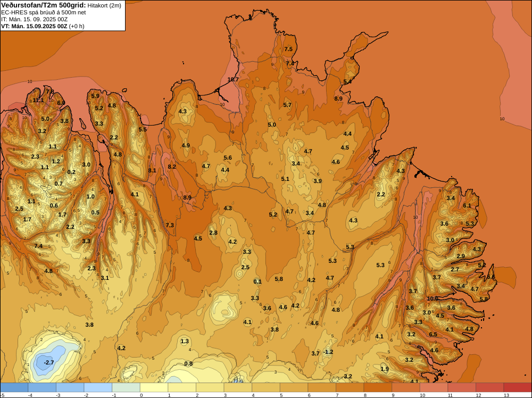The height and width of the screenshot is (398, 532).
Task: Select the 5.4 temperature label
Action: (x=347, y=81)
